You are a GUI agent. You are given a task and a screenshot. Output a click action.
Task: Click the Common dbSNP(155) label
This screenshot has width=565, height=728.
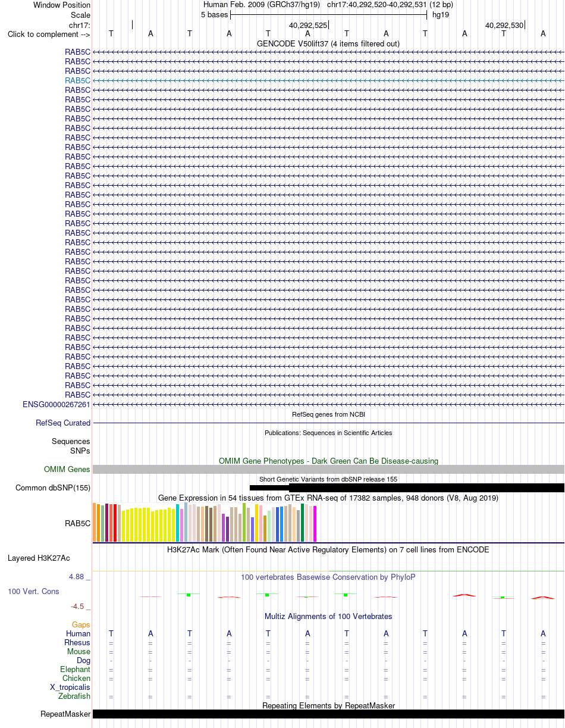click(x=53, y=488)
